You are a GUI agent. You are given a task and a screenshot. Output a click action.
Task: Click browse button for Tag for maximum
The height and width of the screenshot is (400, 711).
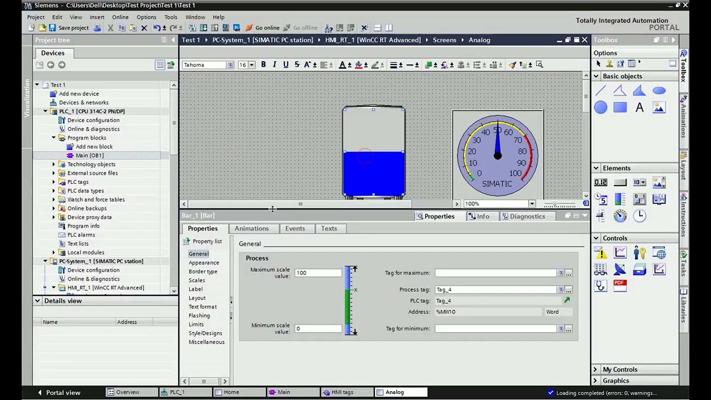coord(568,273)
